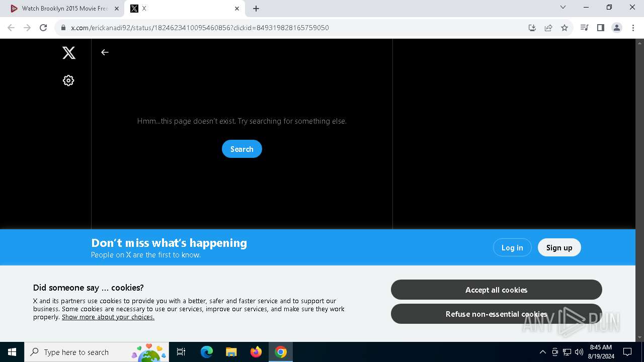View site information lock icon
The width and height of the screenshot is (644, 362).
point(63,28)
